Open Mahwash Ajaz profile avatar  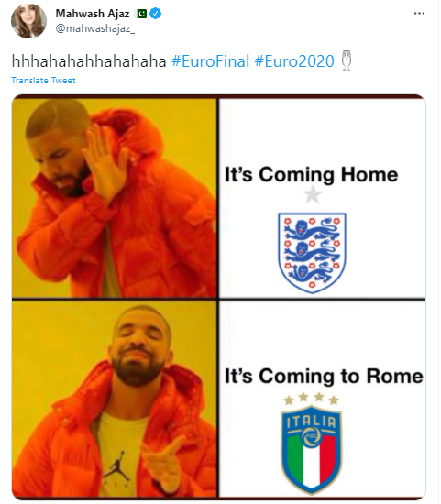(x=29, y=21)
